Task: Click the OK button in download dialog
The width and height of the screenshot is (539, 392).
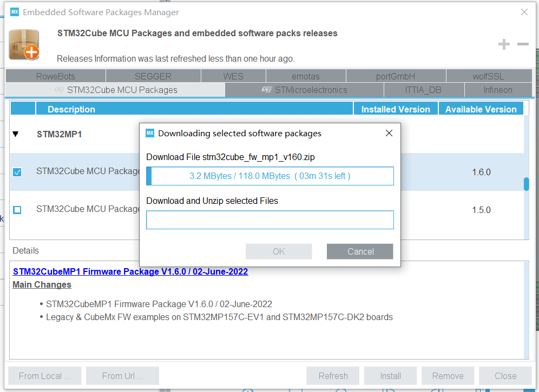Action: pyautogui.click(x=279, y=251)
